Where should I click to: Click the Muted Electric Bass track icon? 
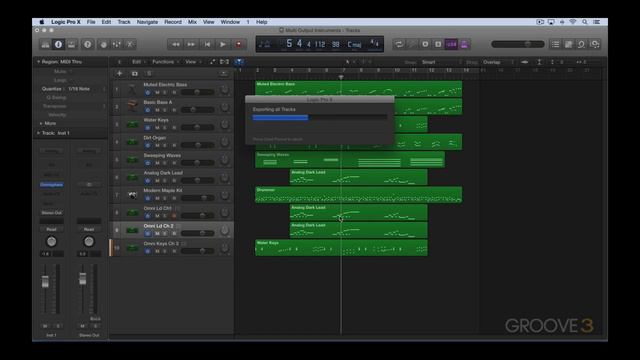tap(132, 89)
